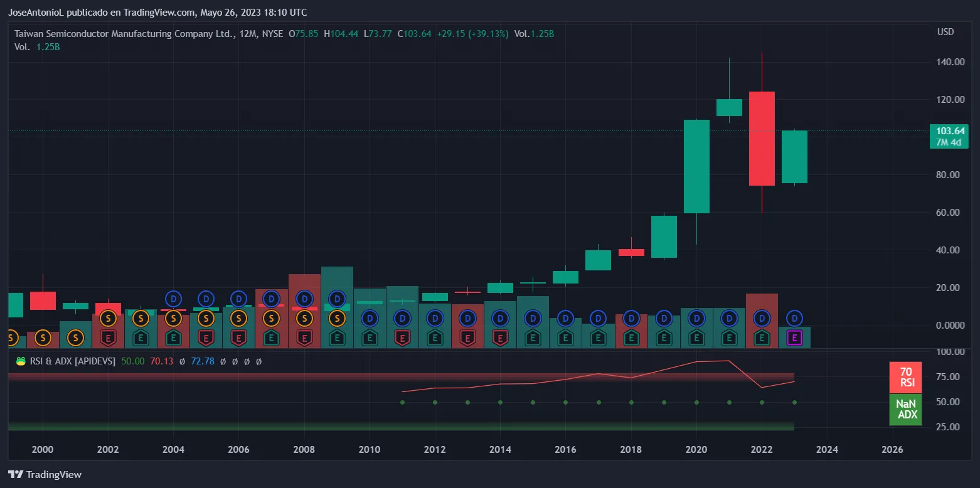Click the purple E earnings icon at 2022

point(794,338)
